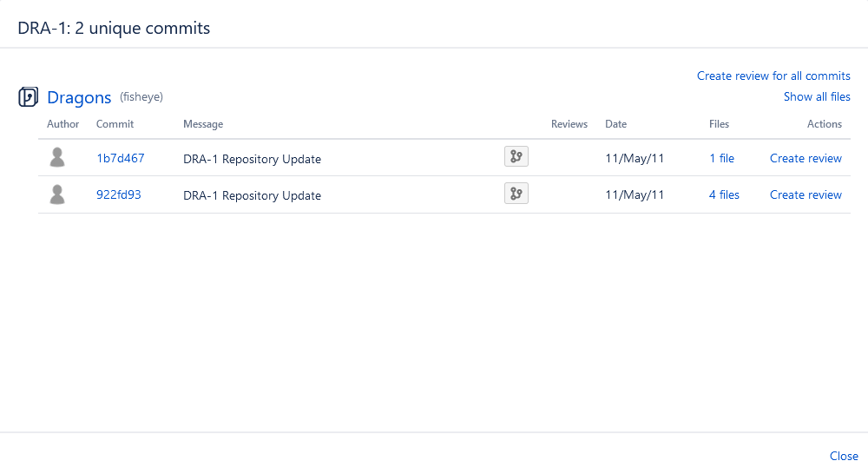This screenshot has width=868, height=474.
Task: Open commit 1b7d467
Action: (120, 159)
